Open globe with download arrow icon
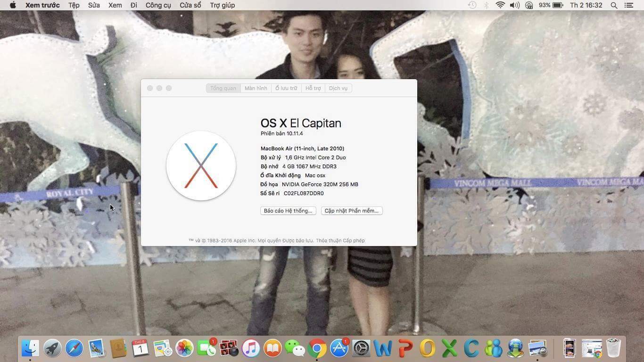644x362 pixels. (x=516, y=348)
